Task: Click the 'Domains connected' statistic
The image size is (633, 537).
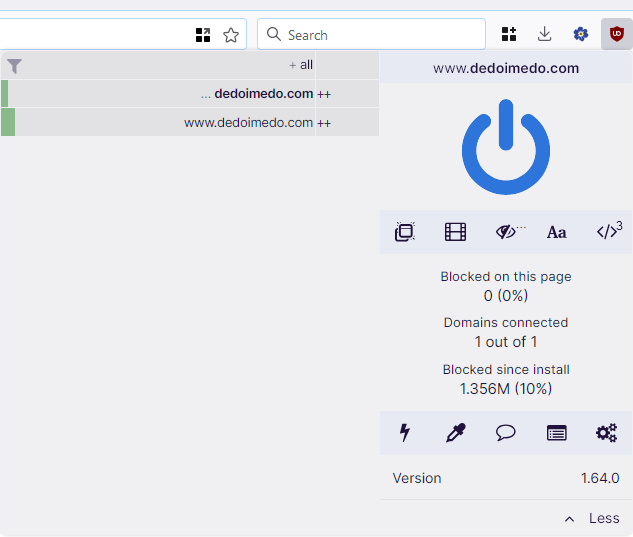Action: [x=506, y=332]
